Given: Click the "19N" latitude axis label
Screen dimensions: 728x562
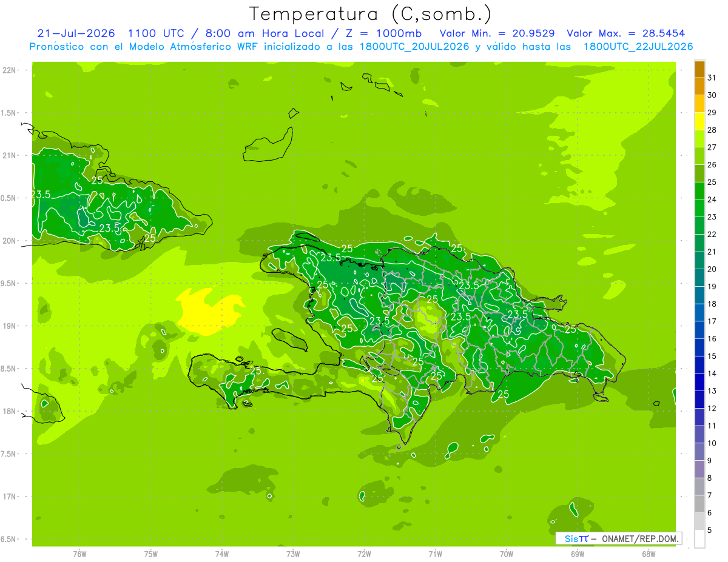Looking at the screenshot, I should click(9, 326).
